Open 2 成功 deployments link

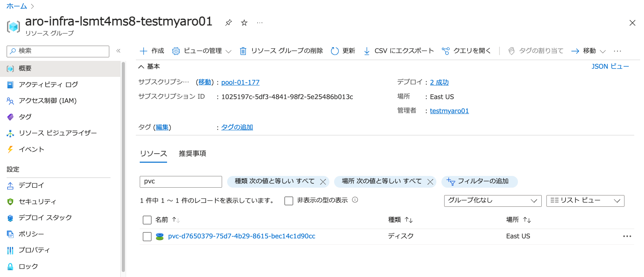(x=439, y=82)
